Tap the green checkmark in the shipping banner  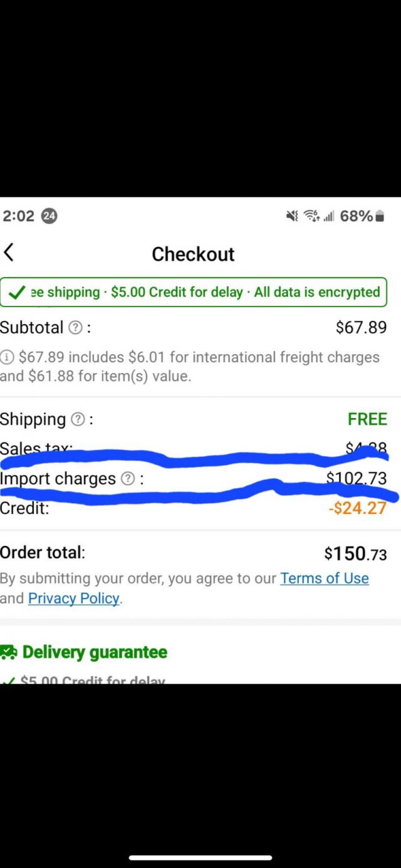coord(18,293)
